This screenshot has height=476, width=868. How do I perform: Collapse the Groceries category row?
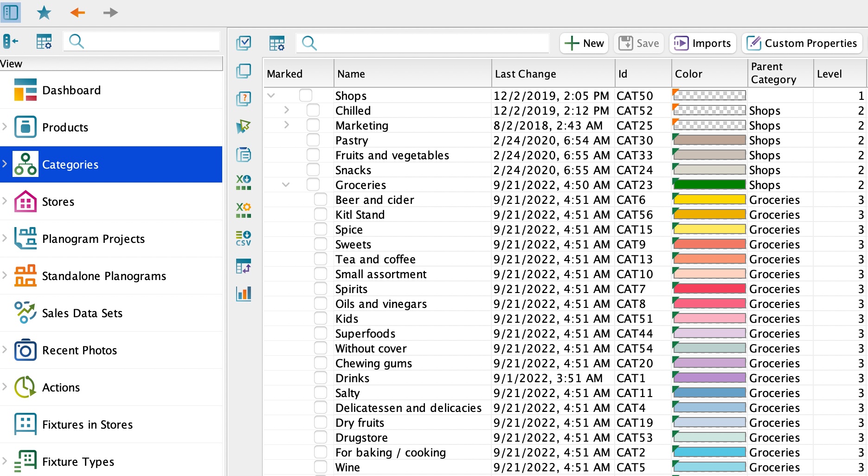286,185
